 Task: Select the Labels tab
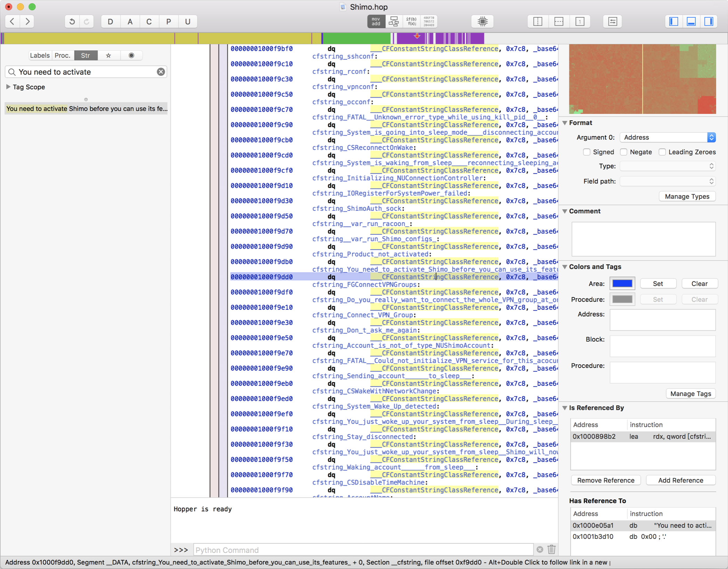point(40,56)
